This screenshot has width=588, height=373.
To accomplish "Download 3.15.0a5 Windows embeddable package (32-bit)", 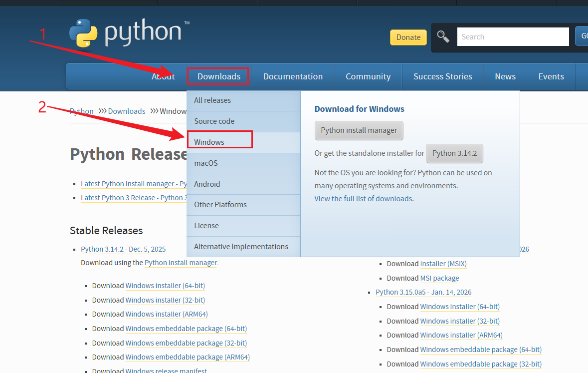I will click(481, 364).
